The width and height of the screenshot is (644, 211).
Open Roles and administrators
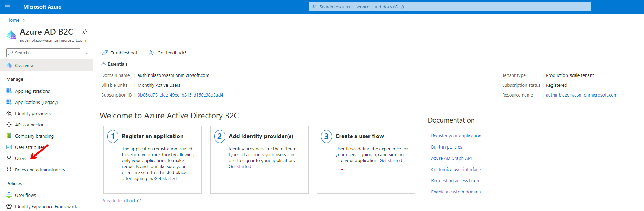click(x=40, y=170)
